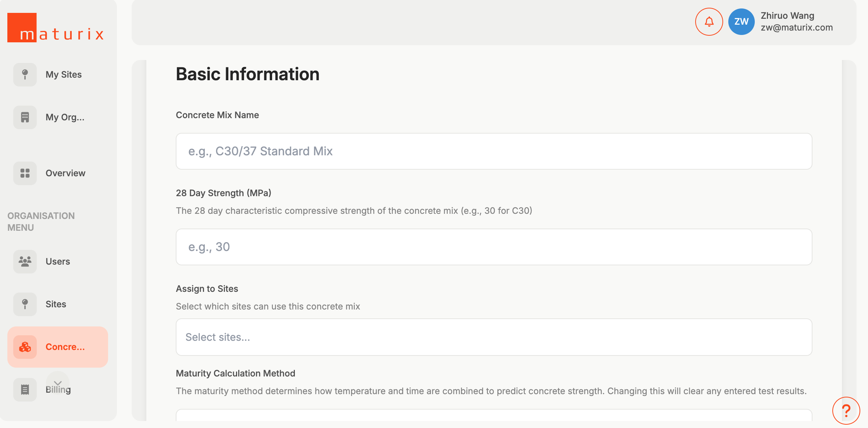
Task: Click the active Concrete mixes icon
Action: [24, 346]
